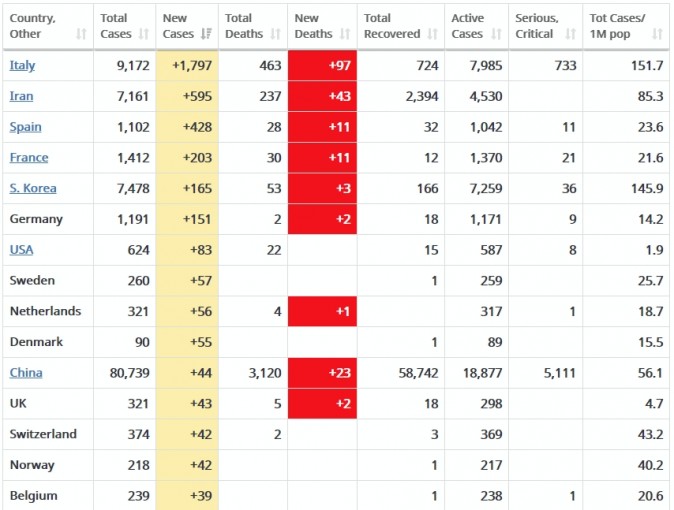
Task: Click the Total Recovered header label
Action: tap(392, 26)
